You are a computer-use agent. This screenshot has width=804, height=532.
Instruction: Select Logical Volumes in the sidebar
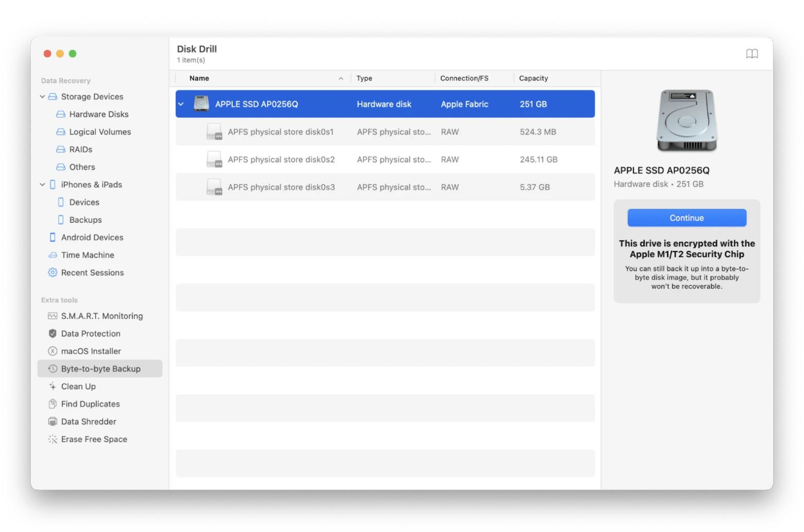[100, 131]
